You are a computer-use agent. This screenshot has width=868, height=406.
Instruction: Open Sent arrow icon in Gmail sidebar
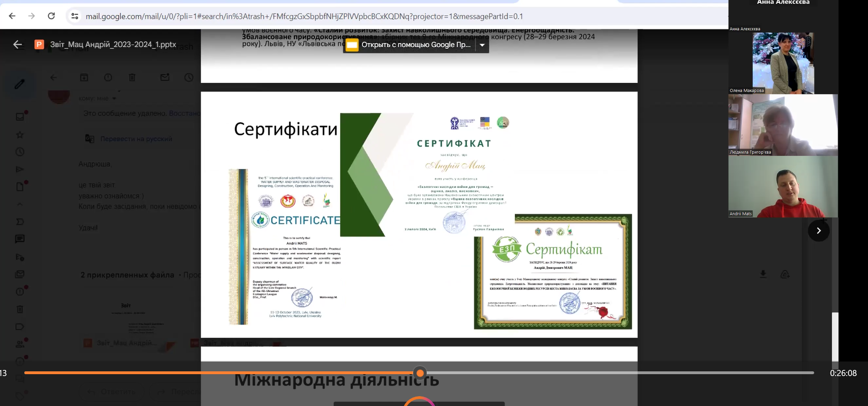click(20, 169)
